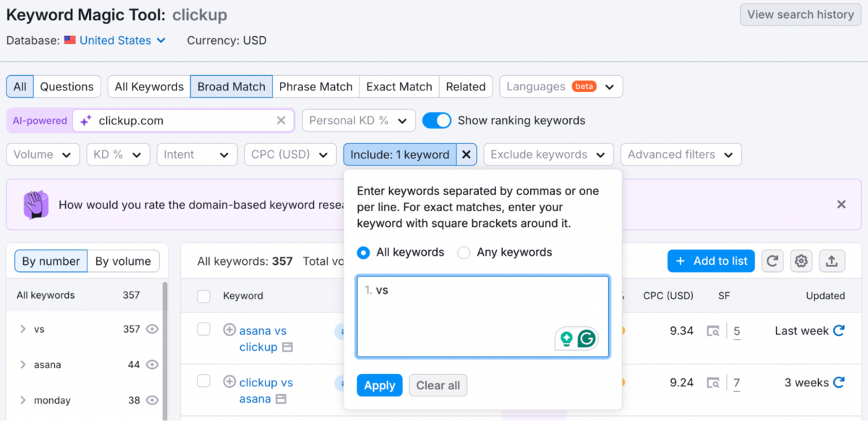Sort groups By volume
This screenshot has width=868, height=421.
click(123, 261)
